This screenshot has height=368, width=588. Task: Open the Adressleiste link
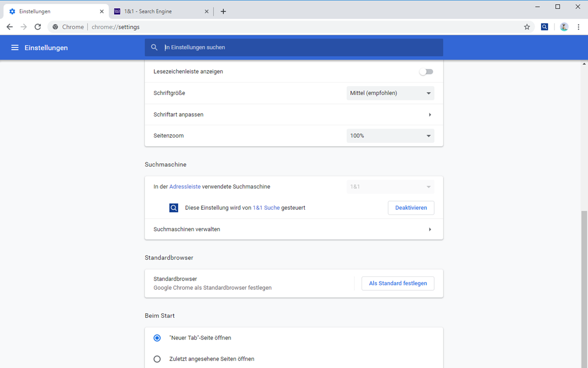(x=185, y=187)
